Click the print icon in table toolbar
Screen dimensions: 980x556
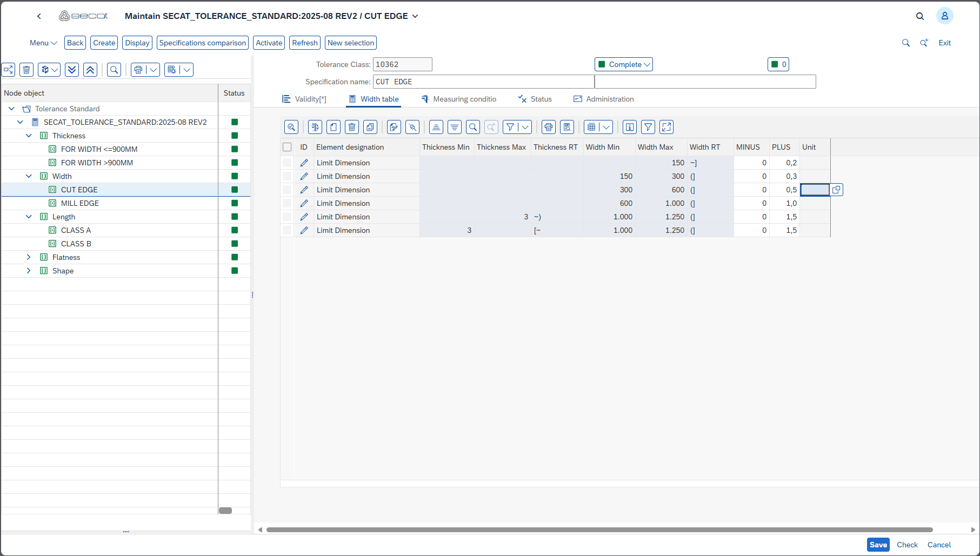pyautogui.click(x=549, y=127)
